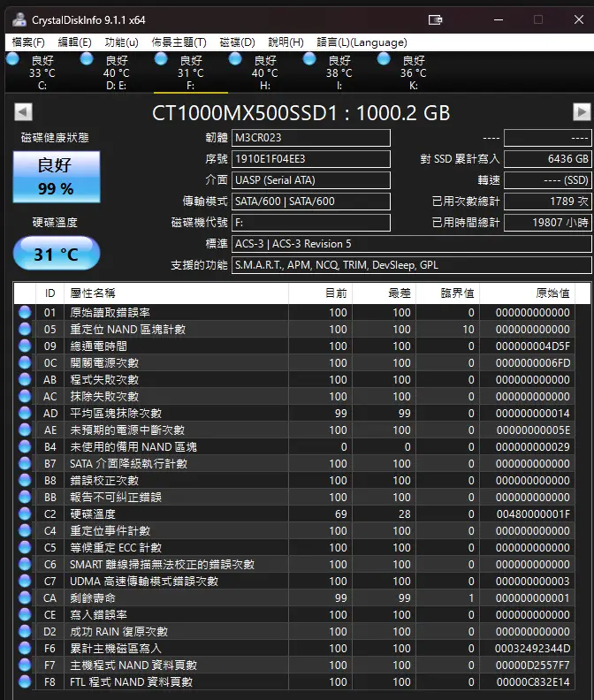The image size is (594, 700).
Task: Click raw value 00480000001F
Action: [533, 514]
